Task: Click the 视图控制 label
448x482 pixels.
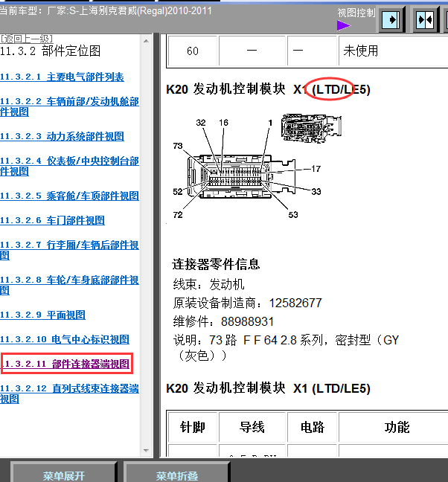Action: (356, 13)
